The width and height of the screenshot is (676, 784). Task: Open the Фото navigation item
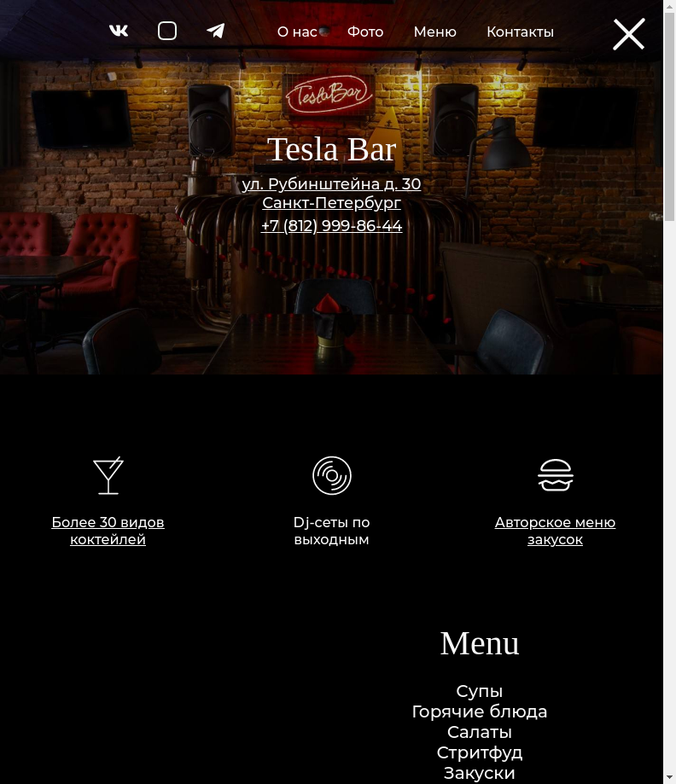tap(365, 32)
